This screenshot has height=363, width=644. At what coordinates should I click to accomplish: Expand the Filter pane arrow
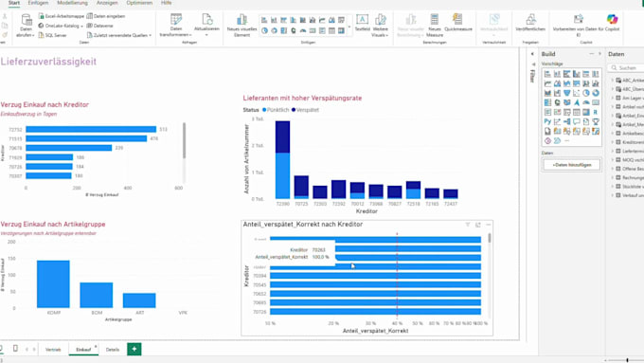tap(532, 54)
